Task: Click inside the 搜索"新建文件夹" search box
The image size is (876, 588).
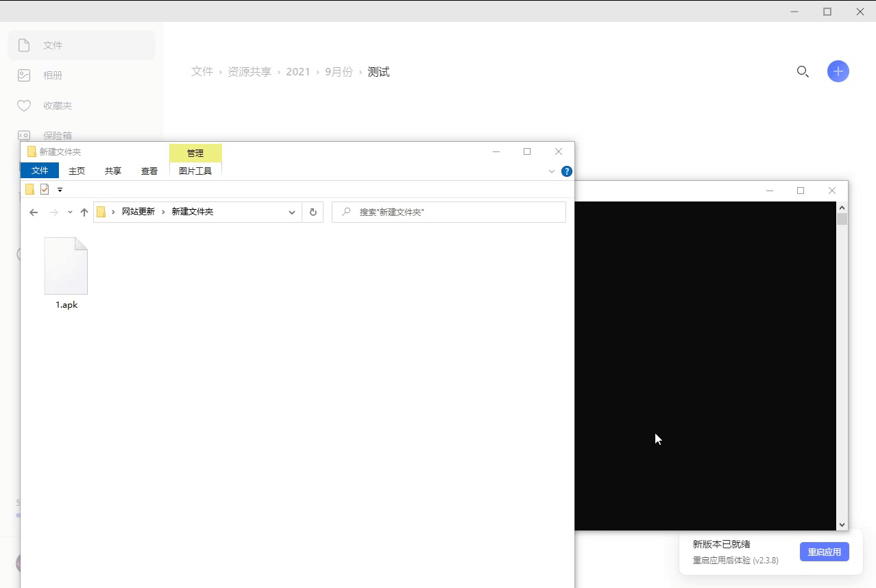Action: (x=449, y=212)
